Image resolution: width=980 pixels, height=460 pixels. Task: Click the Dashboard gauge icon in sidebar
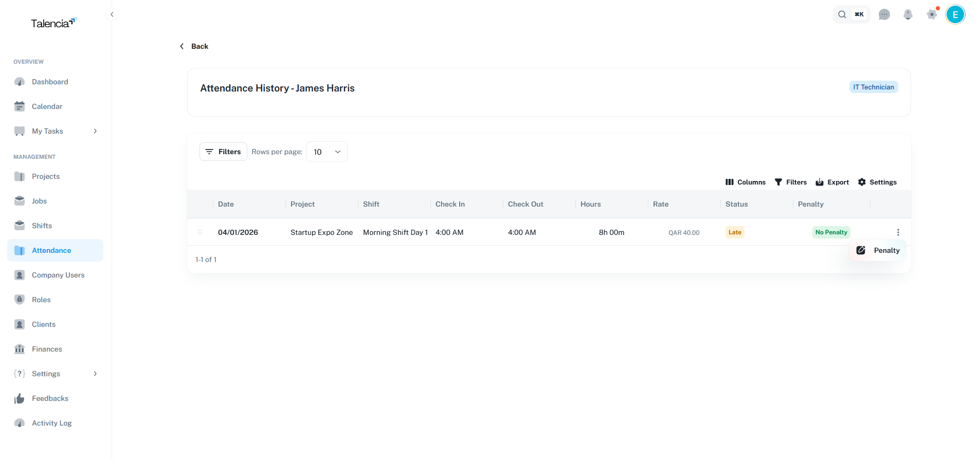click(20, 82)
